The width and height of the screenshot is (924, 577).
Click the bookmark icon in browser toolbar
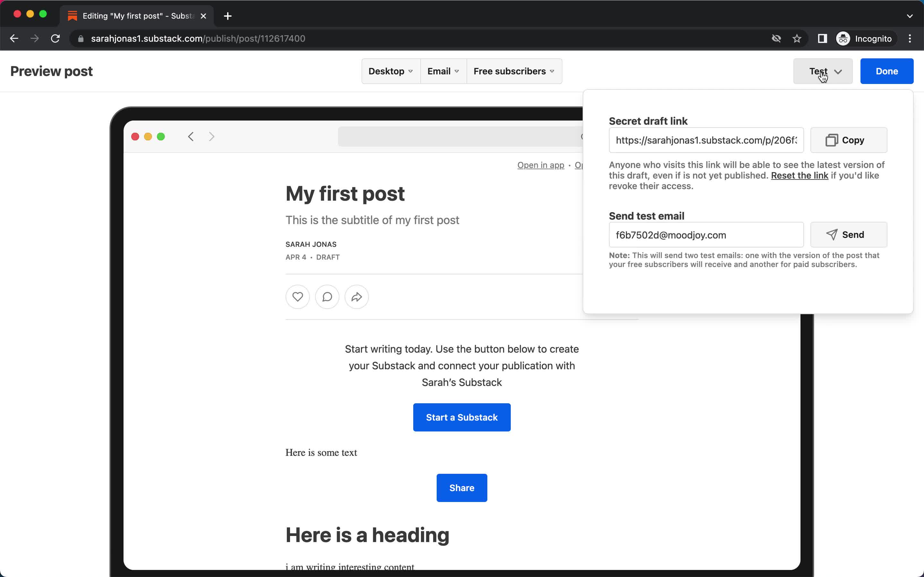tap(798, 38)
